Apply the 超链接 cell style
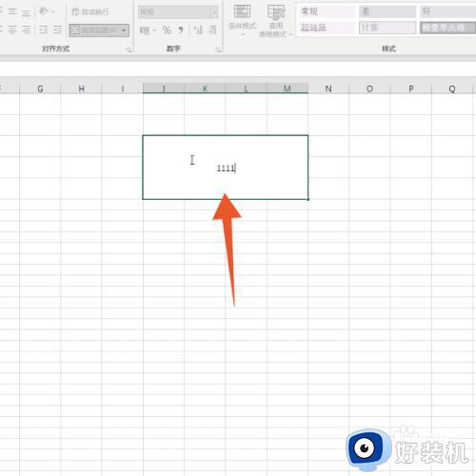This screenshot has height=476, width=476. (x=327, y=28)
